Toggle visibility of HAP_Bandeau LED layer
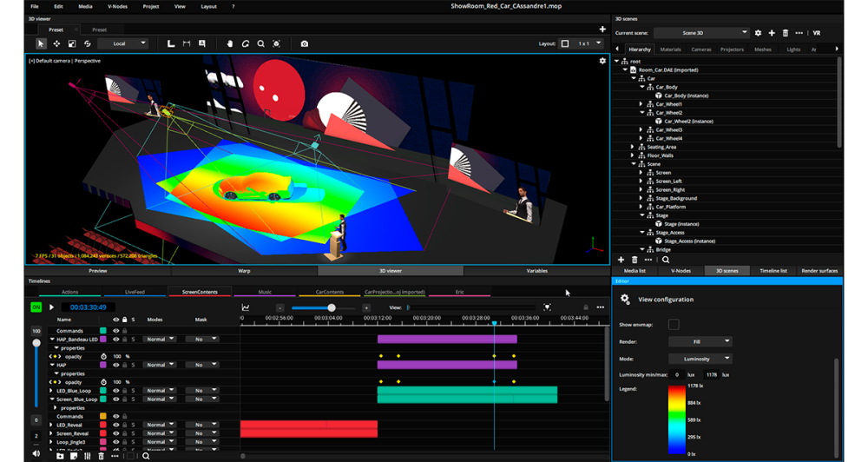Image resolution: width=868 pixels, height=462 pixels. pos(115,339)
